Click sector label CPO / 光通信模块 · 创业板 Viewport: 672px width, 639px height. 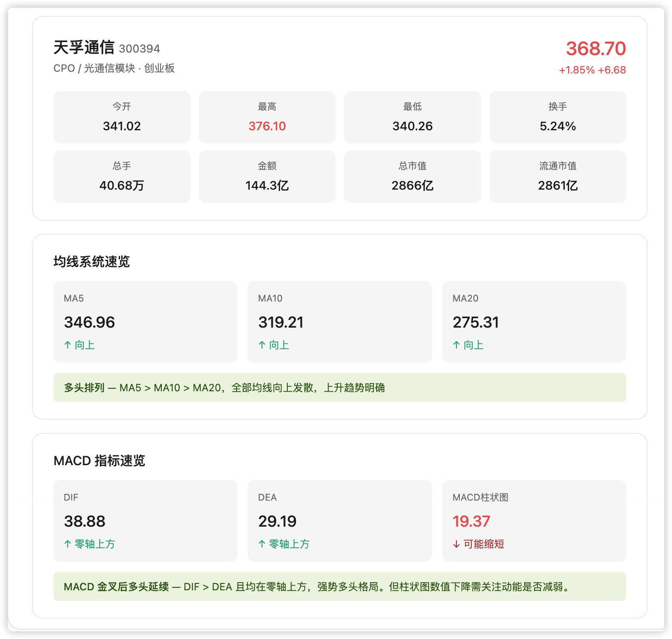coord(114,68)
